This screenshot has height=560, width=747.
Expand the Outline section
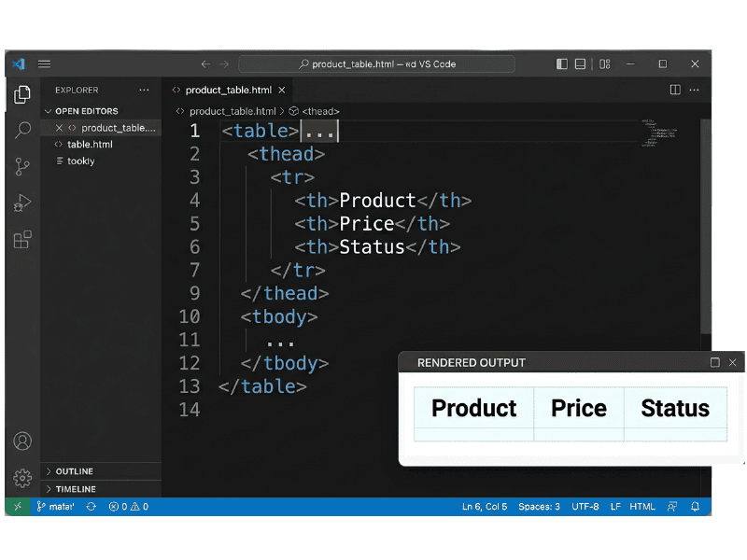pyautogui.click(x=75, y=471)
